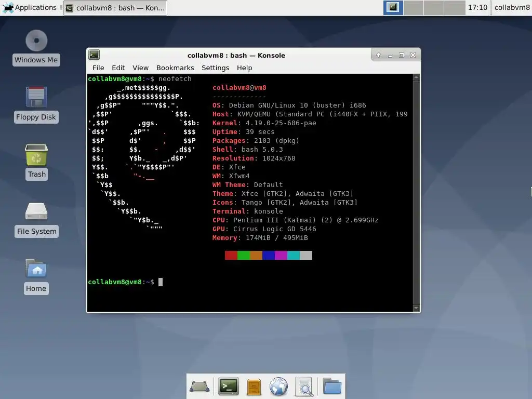
Task: Click the red collabvm8@vm8 header text
Action: 240,88
